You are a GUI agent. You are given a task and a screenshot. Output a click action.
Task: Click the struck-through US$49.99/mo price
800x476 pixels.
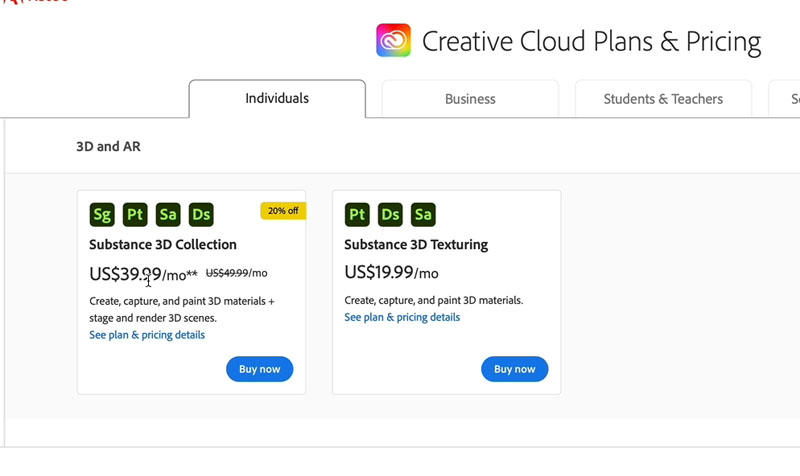tap(237, 273)
